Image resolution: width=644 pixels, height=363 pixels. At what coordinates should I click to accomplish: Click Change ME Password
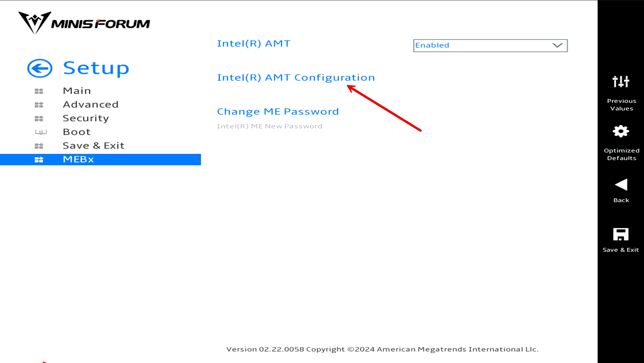tap(278, 111)
